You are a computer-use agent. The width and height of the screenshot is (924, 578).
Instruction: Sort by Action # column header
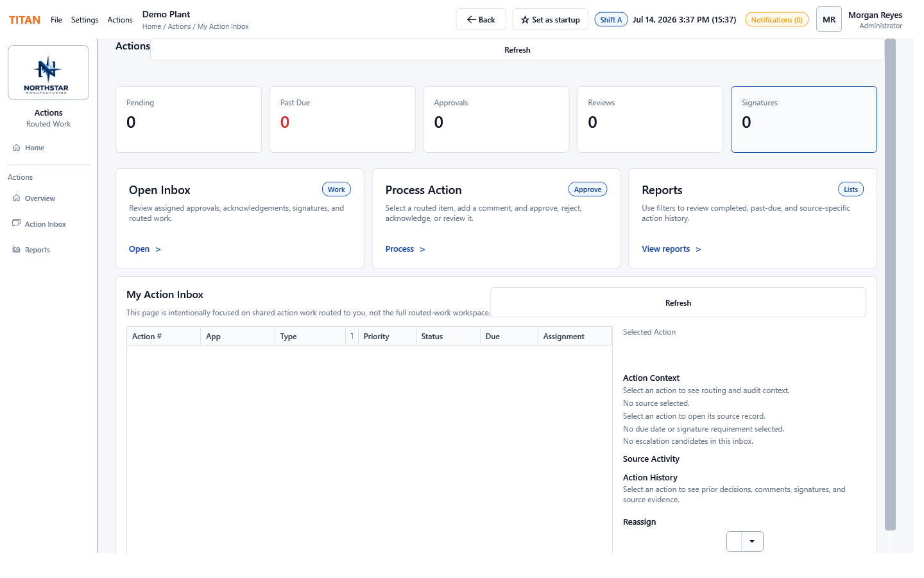(164, 337)
